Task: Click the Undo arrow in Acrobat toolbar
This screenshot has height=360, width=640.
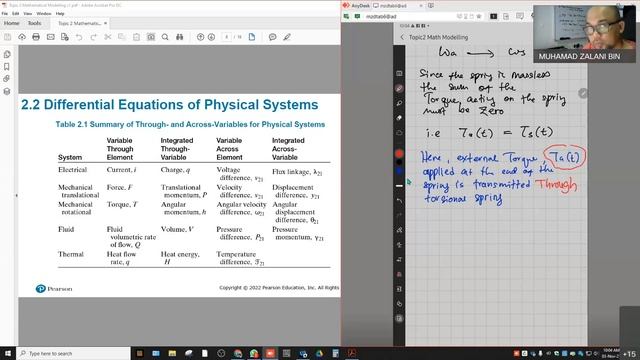Action: (79, 37)
